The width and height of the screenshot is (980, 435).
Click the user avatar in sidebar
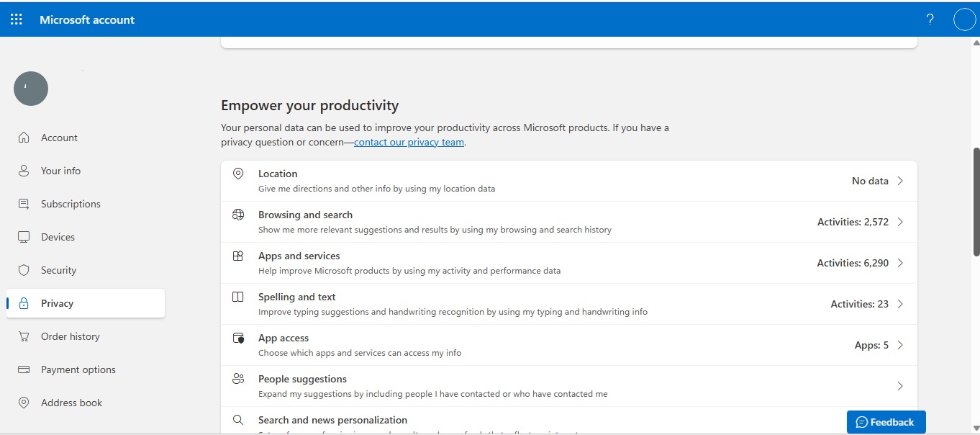tap(31, 89)
